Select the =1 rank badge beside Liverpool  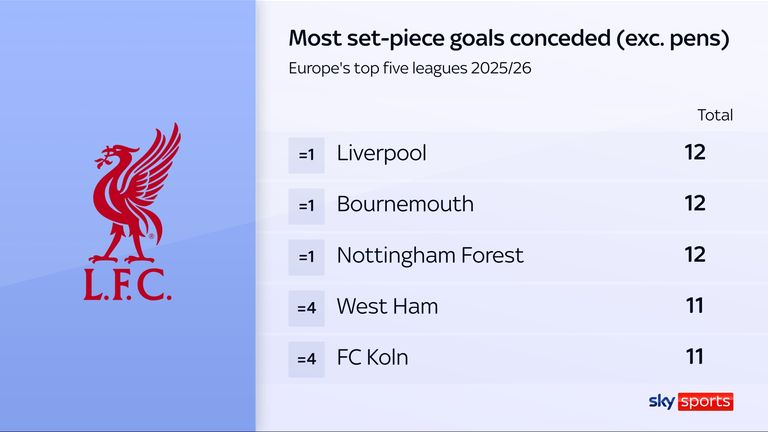(306, 154)
